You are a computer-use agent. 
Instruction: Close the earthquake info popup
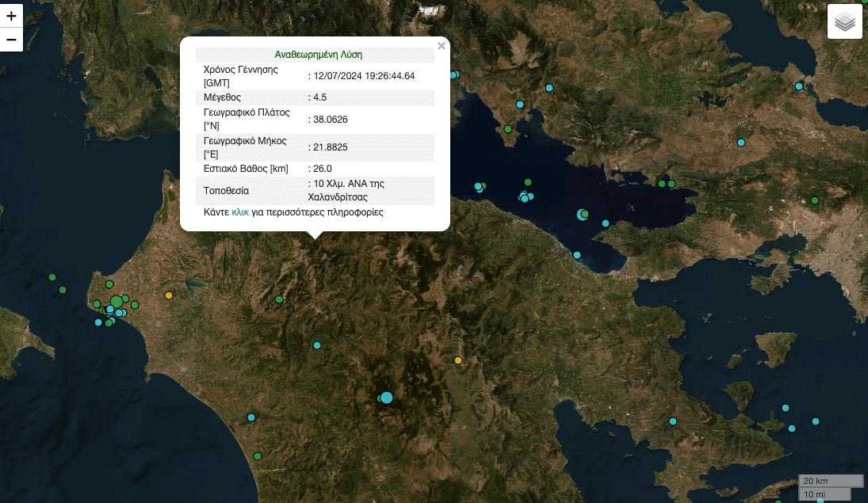pos(442,46)
